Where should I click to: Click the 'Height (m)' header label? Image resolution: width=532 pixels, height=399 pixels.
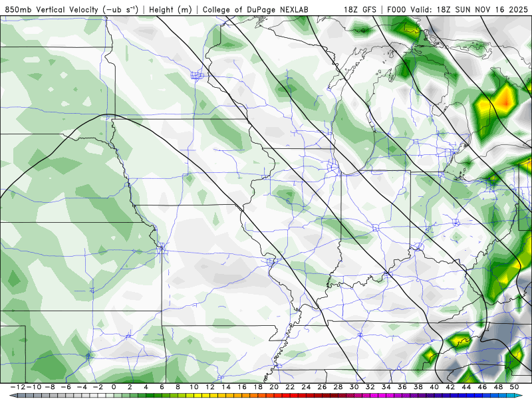[170, 9]
